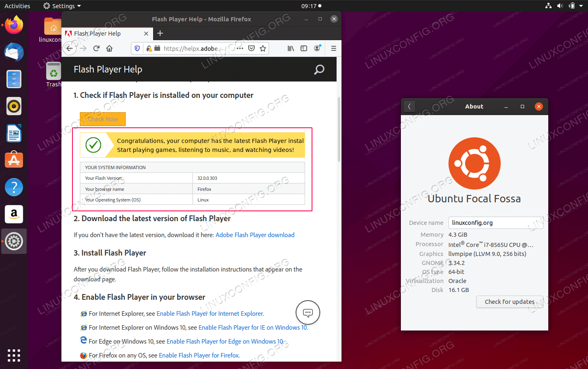Click the network status icon
This screenshot has width=588, height=369.
(x=549, y=6)
